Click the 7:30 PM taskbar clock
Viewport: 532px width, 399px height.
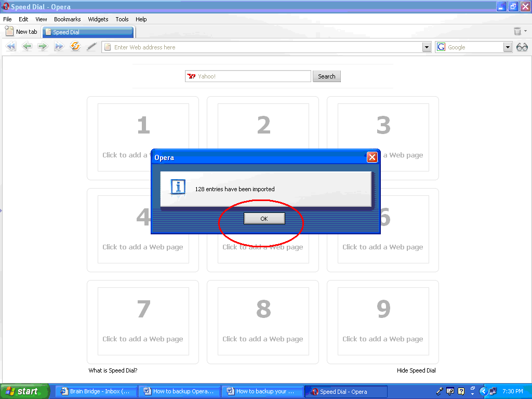click(x=513, y=391)
